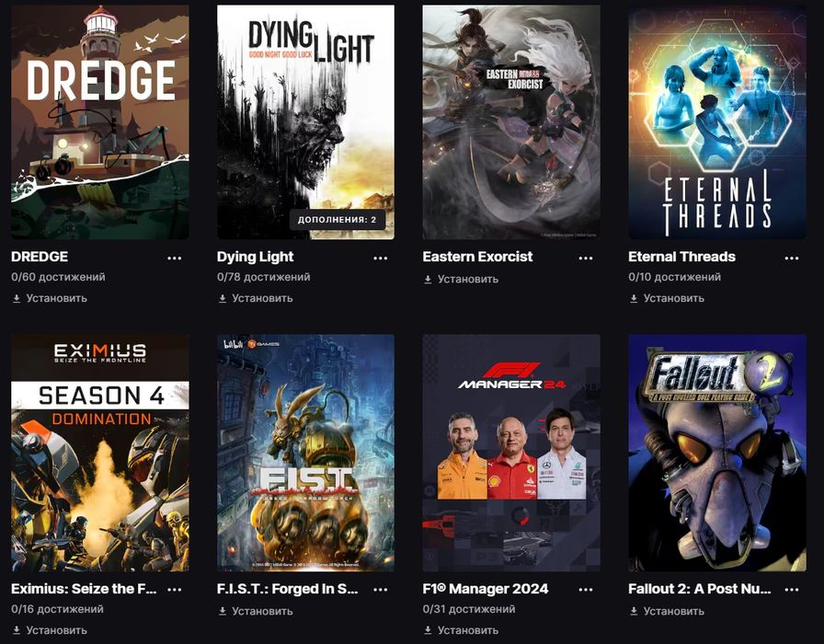
Task: Click the Дополнения: 2 badge on Dying Light
Action: click(337, 220)
